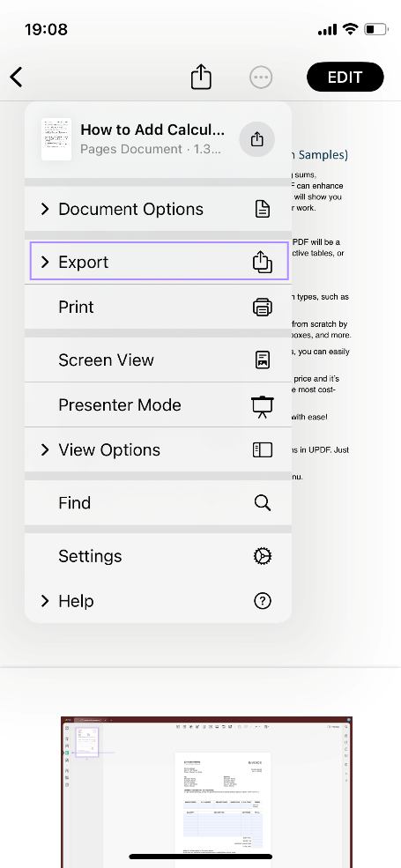Choose Export from the menu
This screenshot has width=401, height=868.
point(159,262)
